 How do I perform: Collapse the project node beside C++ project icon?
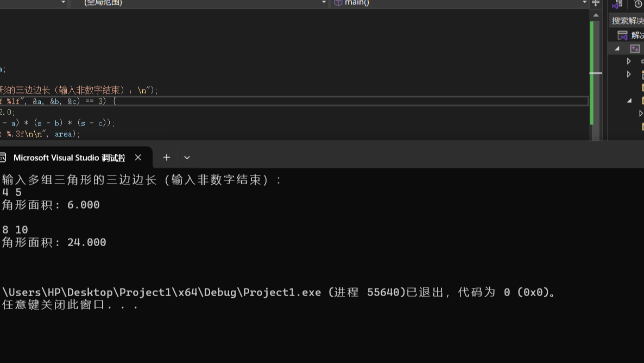tap(617, 48)
